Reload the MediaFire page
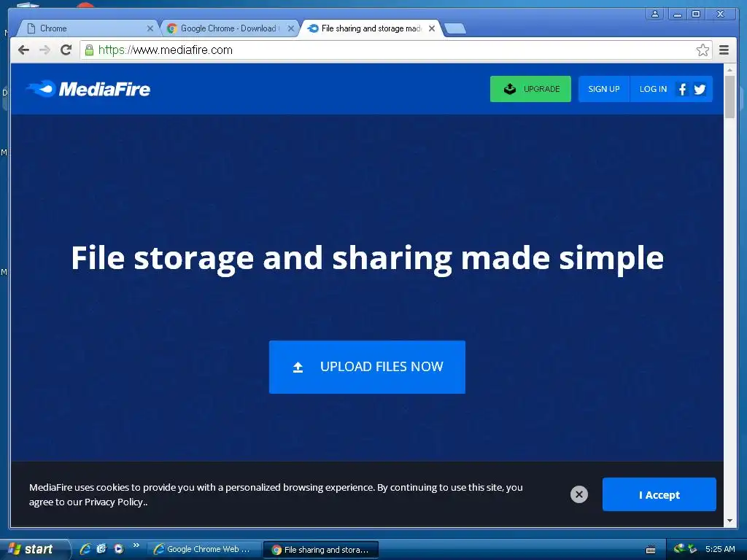 click(x=66, y=50)
